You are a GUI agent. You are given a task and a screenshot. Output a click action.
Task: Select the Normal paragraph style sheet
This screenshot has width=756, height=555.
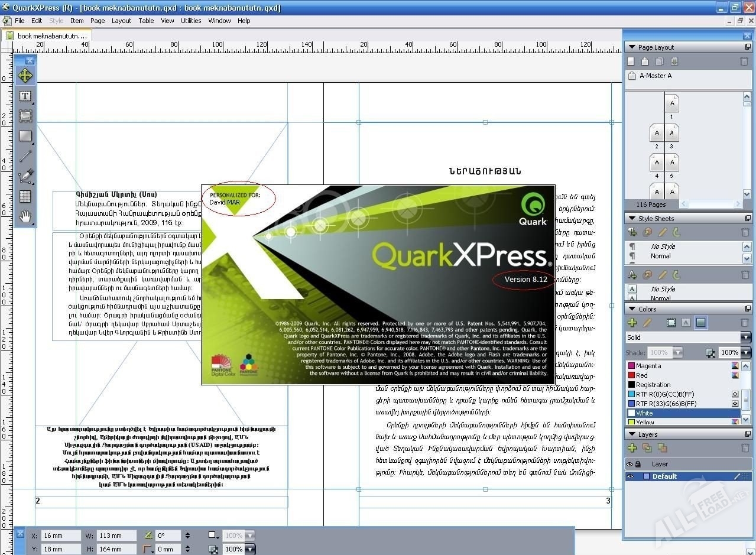[x=660, y=256]
